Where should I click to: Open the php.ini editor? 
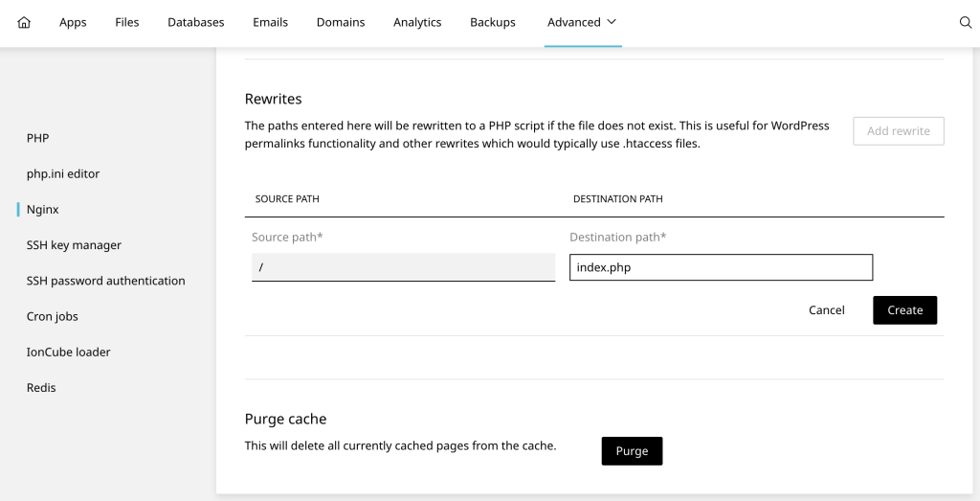point(63,174)
